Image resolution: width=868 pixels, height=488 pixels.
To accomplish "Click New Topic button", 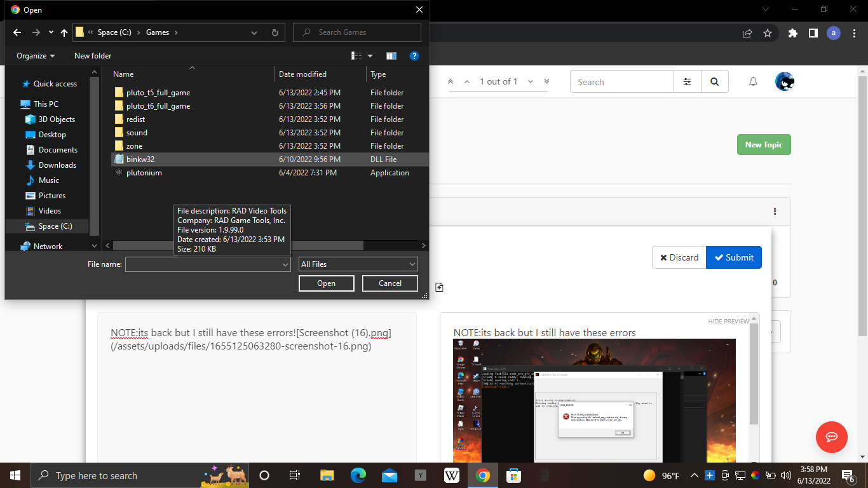I will tap(764, 145).
